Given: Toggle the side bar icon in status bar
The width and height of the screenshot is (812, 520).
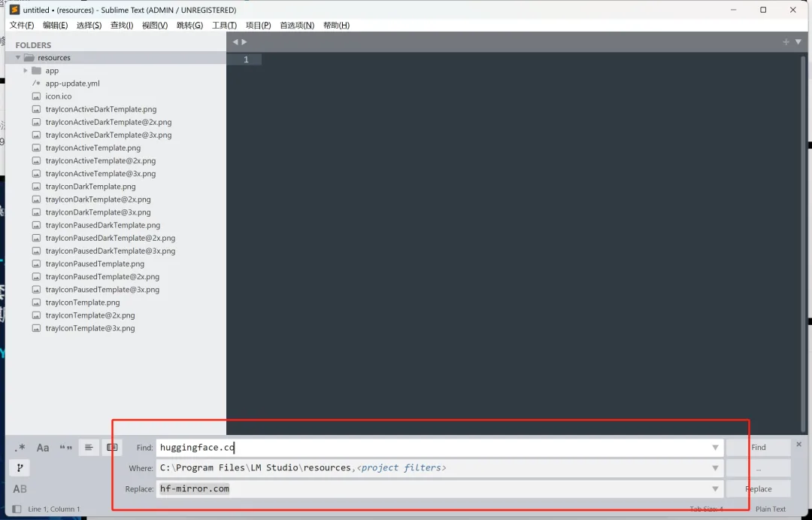Looking at the screenshot, I should (17, 509).
